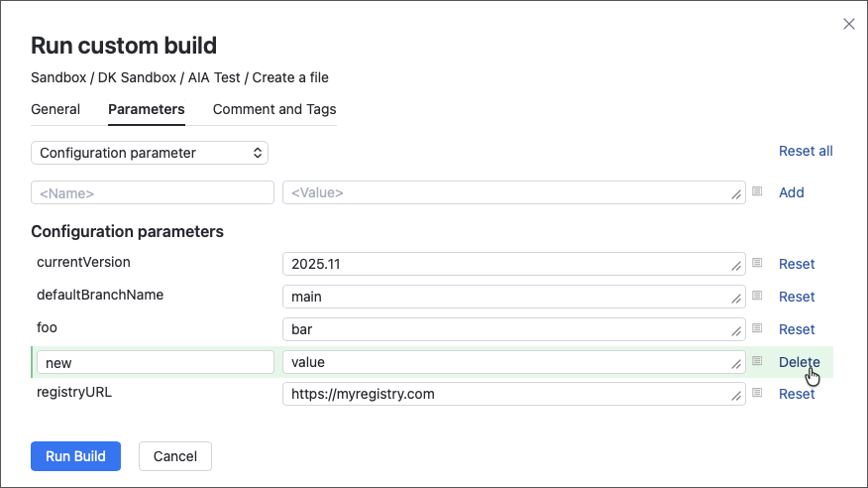
Task: Click the foo value field containing bar
Action: click(x=513, y=329)
